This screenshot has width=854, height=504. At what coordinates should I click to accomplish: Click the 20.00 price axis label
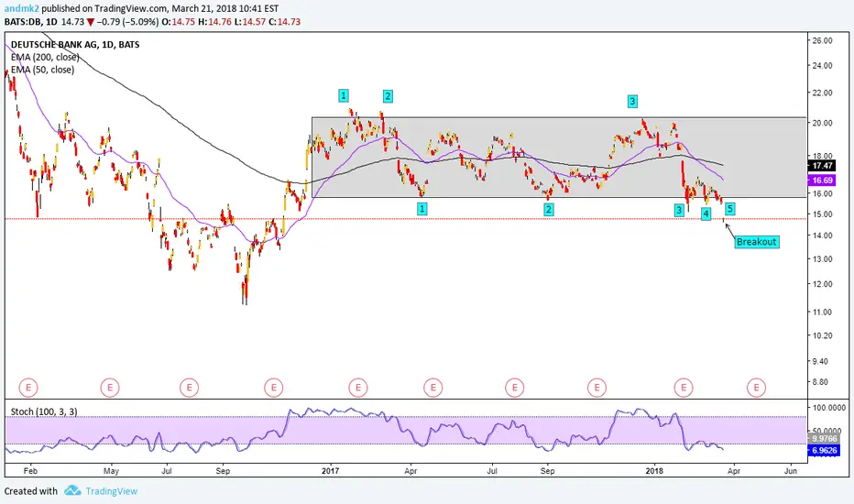pos(823,123)
